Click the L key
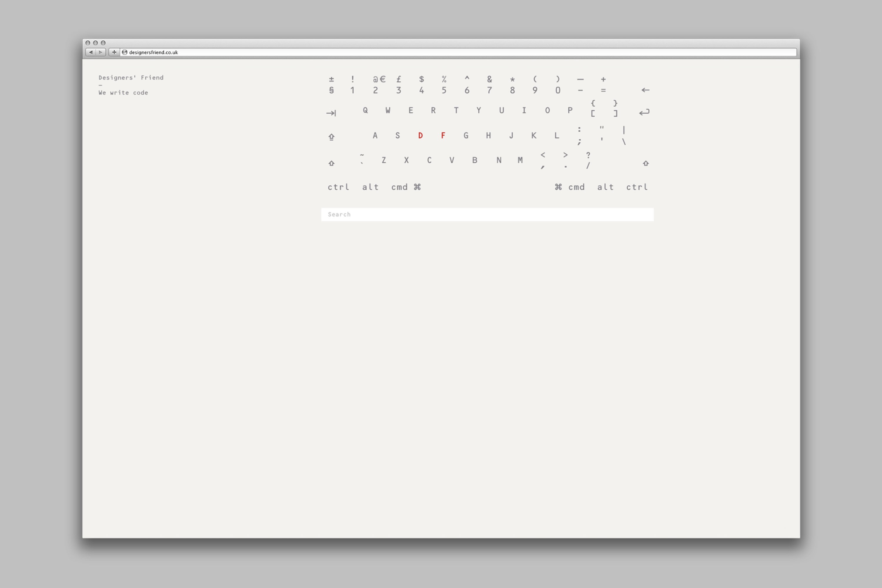The height and width of the screenshot is (588, 882). [x=557, y=135]
